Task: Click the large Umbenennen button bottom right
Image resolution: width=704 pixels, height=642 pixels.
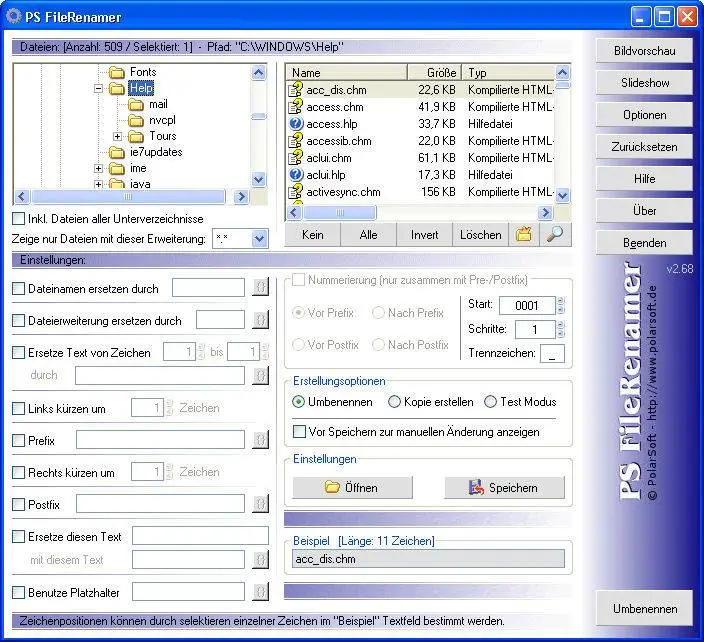Action: coord(644,608)
